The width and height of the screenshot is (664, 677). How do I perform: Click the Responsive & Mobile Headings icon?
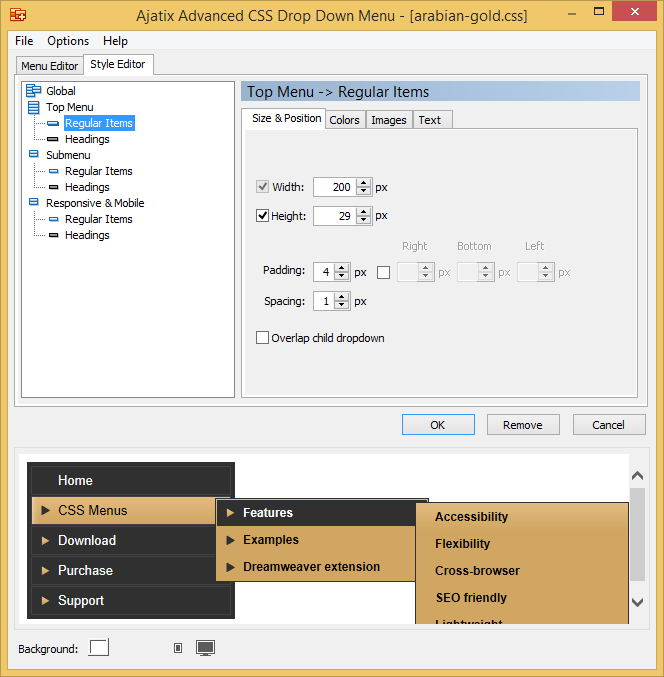(54, 235)
